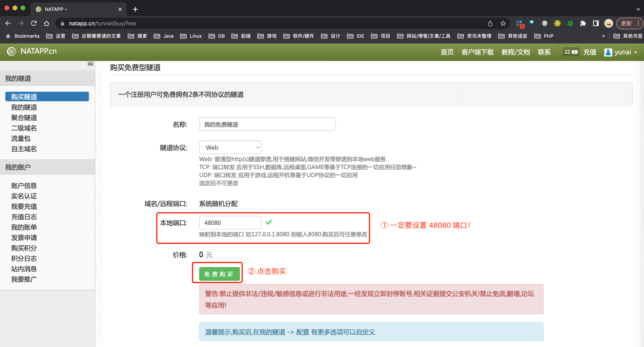
Task: Open the messages envelope icon showing 22
Action: [x=571, y=52]
